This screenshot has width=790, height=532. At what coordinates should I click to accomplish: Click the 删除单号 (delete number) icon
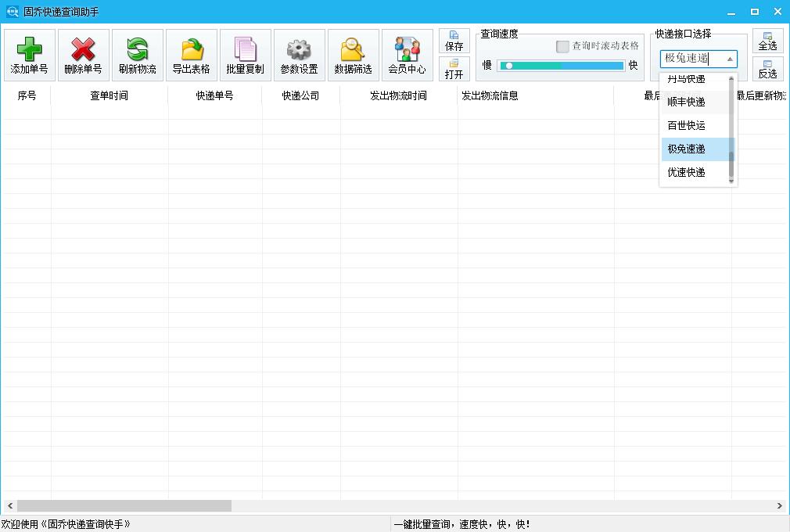point(83,55)
